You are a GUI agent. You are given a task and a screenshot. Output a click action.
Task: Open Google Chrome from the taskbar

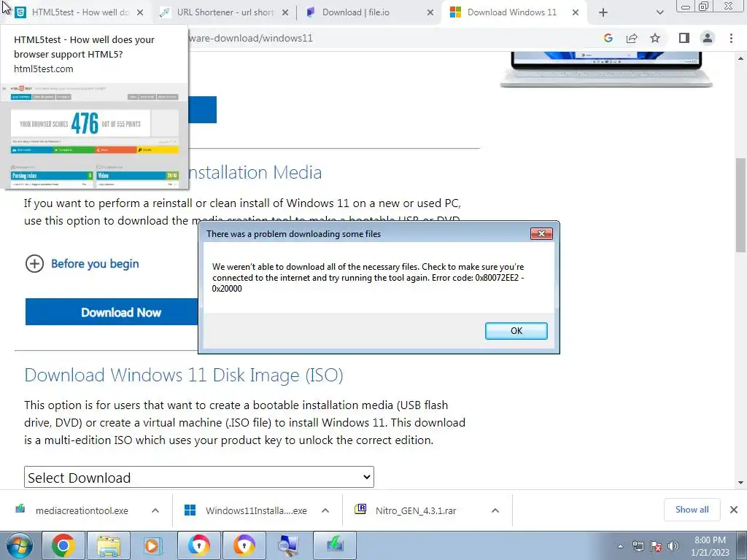(63, 545)
